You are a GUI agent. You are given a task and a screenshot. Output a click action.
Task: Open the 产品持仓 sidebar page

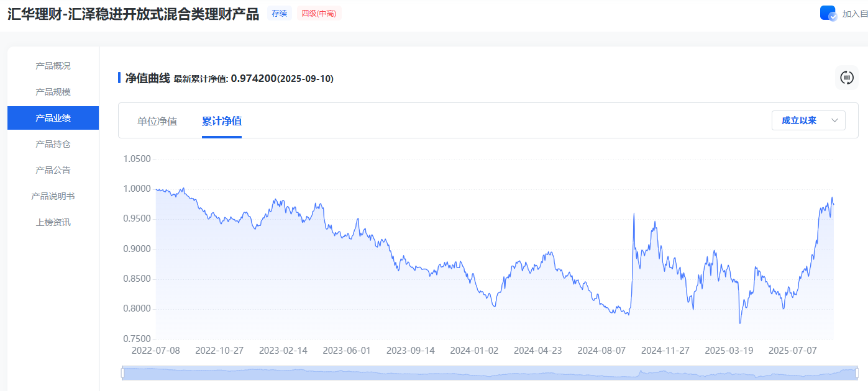point(53,144)
